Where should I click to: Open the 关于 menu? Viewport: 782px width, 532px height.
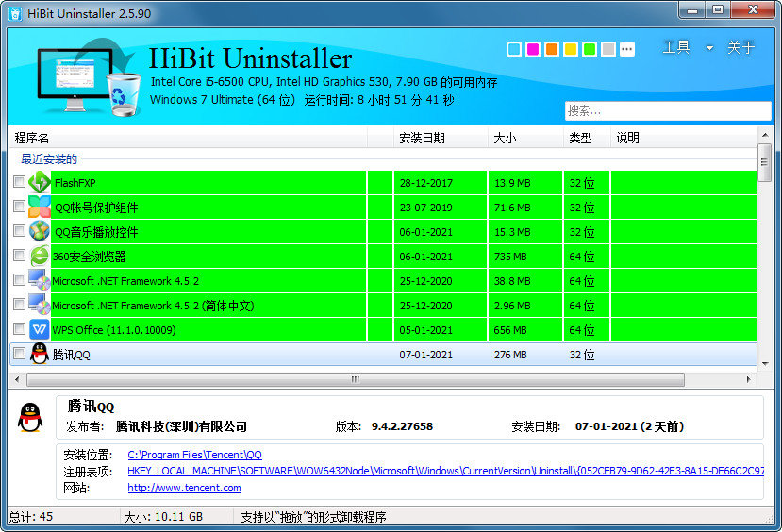[740, 47]
